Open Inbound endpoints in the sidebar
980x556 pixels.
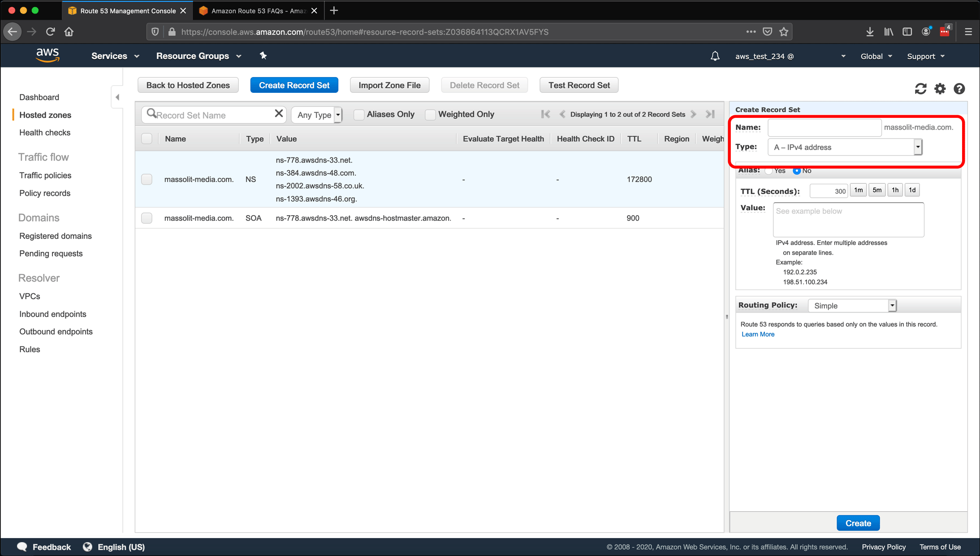[53, 314]
